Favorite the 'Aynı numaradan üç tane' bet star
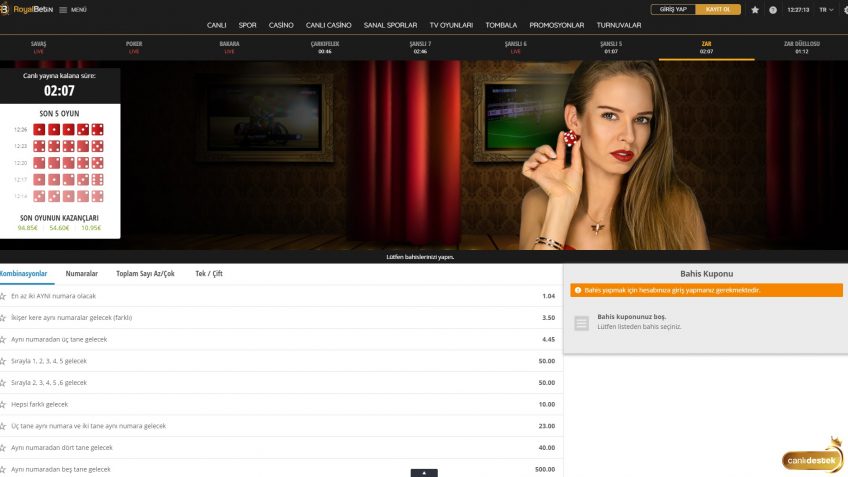The image size is (848, 477). click(x=3, y=340)
